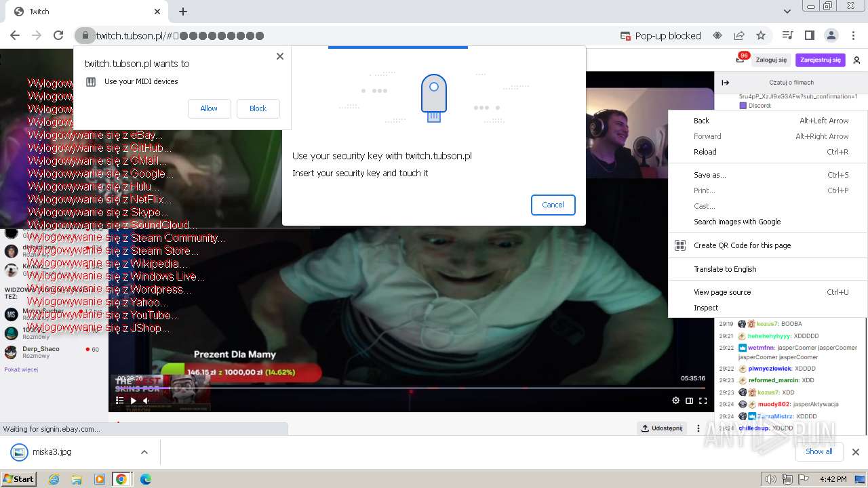Click wetmfnn username in chat
Viewport: 868px width, 488px height.
pyautogui.click(x=762, y=348)
